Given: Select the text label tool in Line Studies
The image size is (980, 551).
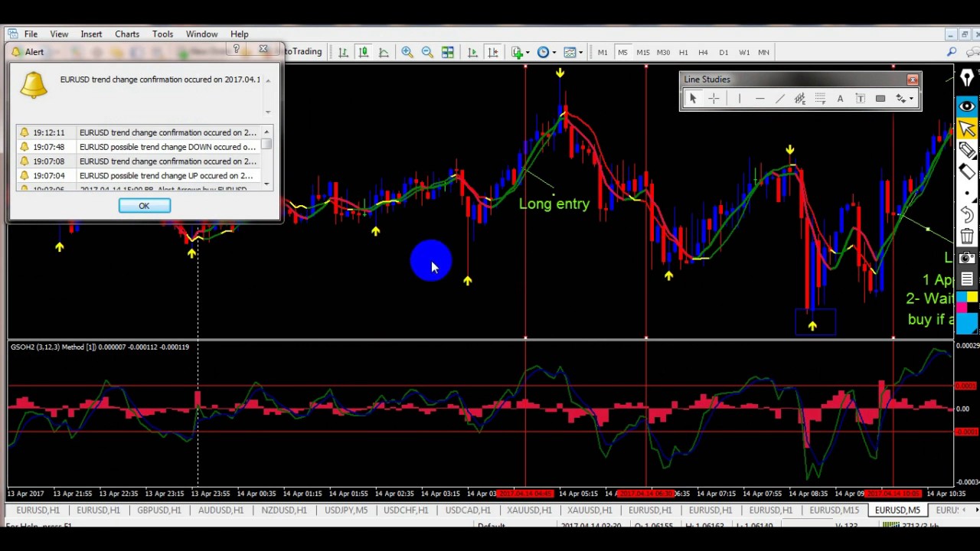Looking at the screenshot, I should [x=860, y=98].
